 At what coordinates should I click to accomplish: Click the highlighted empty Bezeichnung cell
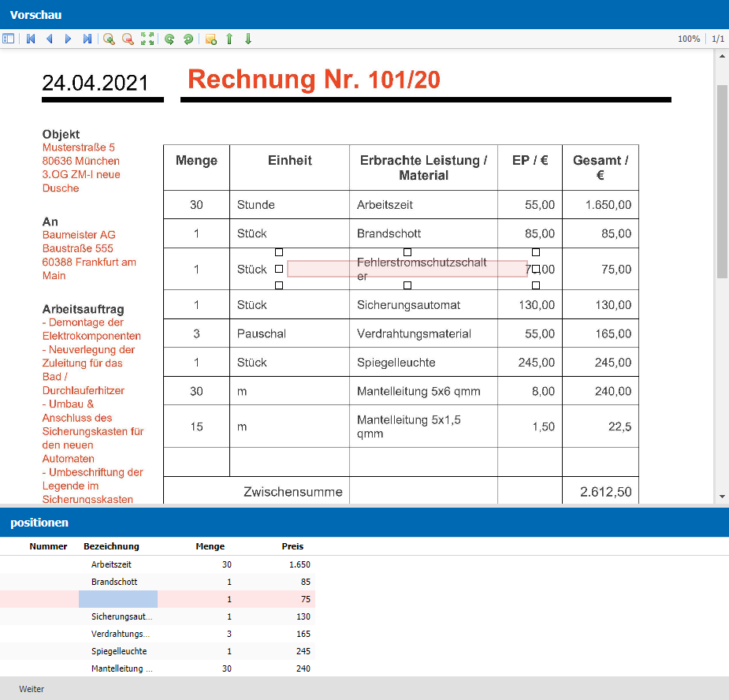[x=118, y=599]
